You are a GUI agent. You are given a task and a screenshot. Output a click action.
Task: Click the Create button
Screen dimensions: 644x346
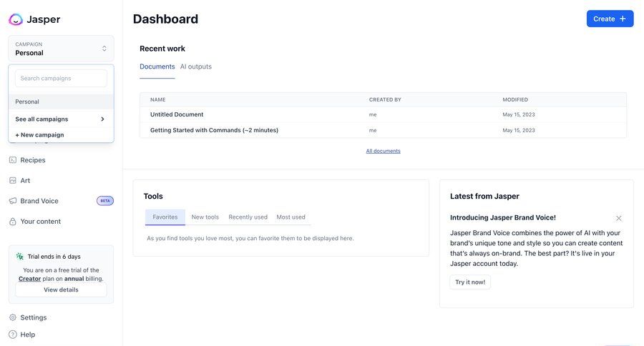610,19
